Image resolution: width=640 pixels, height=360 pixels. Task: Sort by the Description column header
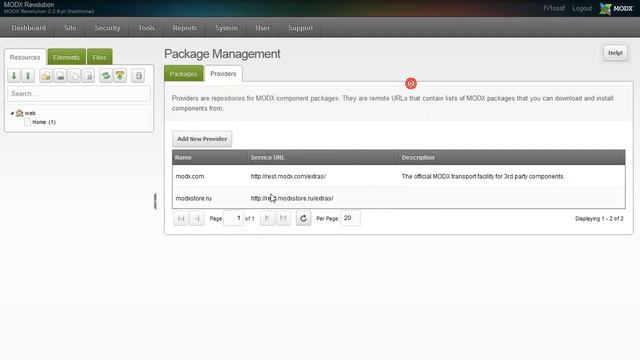(512, 157)
